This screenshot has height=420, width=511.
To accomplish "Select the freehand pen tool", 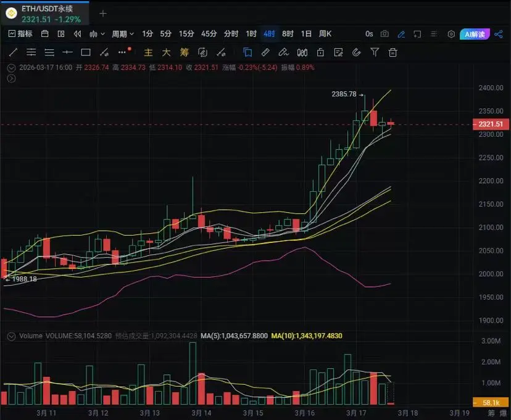I will (x=283, y=52).
